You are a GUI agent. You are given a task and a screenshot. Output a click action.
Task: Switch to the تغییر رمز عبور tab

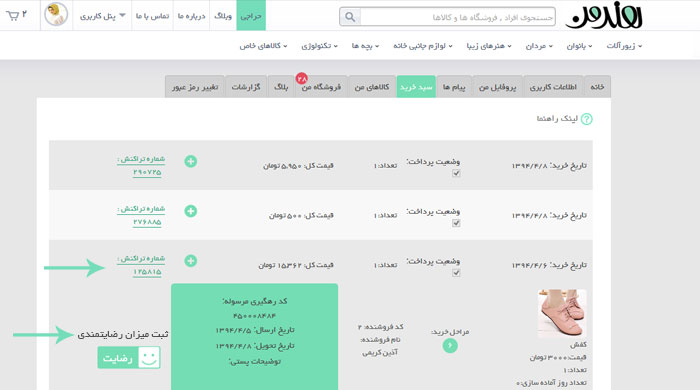195,87
